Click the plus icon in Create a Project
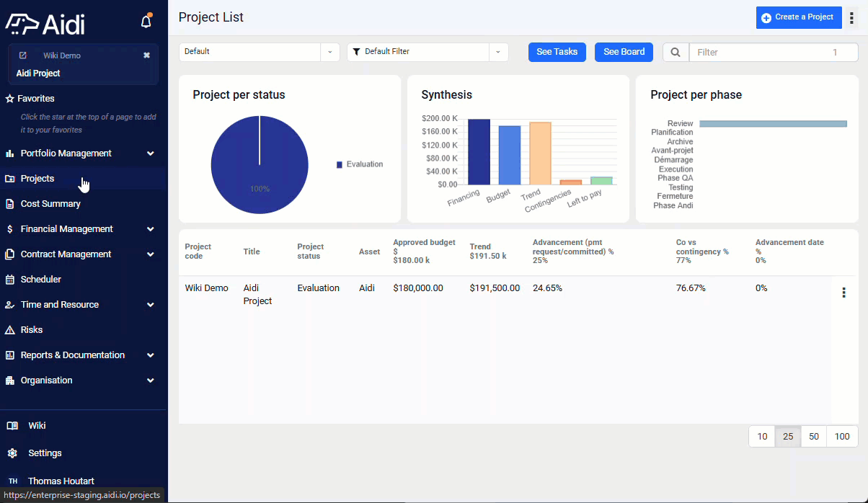868x503 pixels. coord(766,18)
